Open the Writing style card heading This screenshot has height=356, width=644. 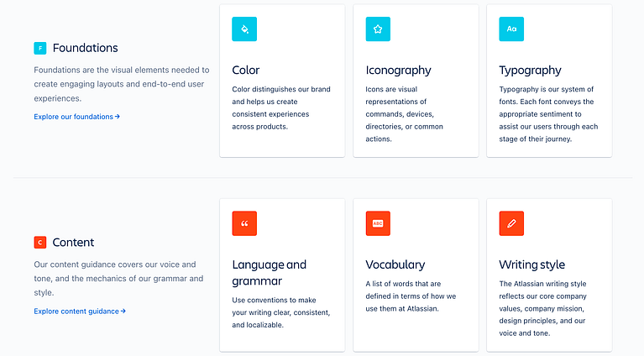coord(531,264)
